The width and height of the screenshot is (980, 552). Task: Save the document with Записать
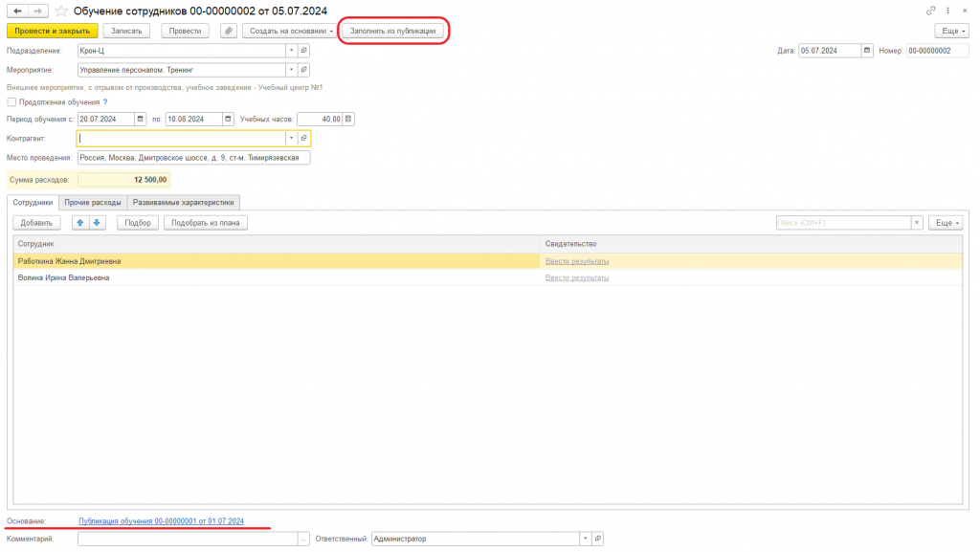tap(126, 31)
